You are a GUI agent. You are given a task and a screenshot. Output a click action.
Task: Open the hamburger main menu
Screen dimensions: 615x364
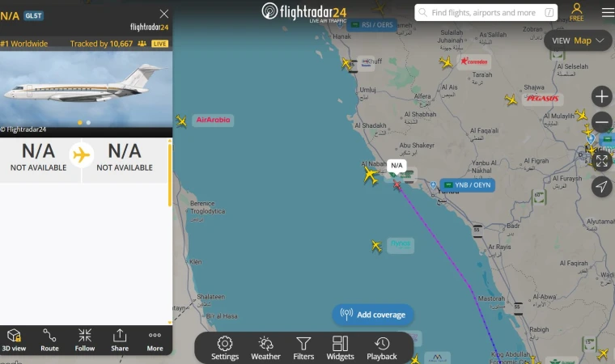point(608,13)
